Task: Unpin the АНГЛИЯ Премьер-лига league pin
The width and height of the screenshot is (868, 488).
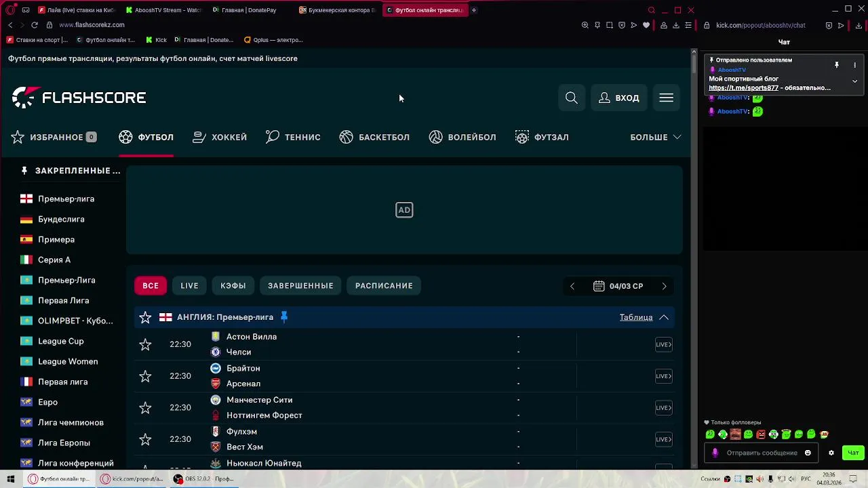Action: 284,317
